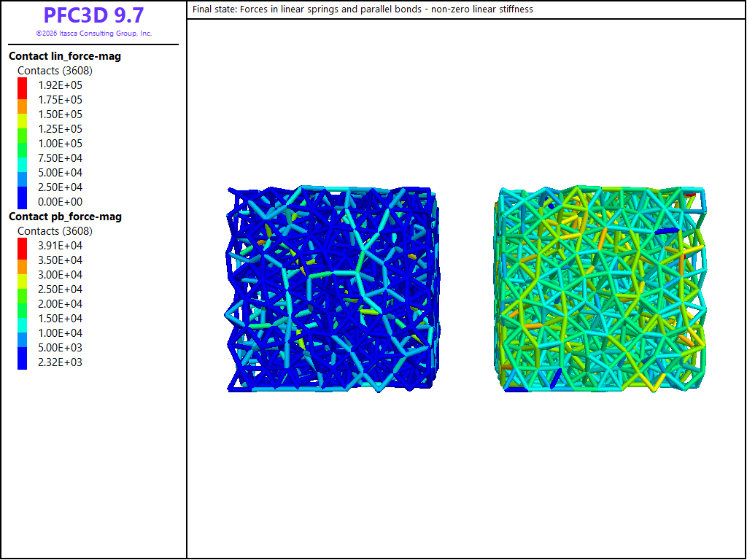Image resolution: width=747 pixels, height=560 pixels.
Task: Click the blue linear-spring force cube plot
Action: tap(332, 289)
